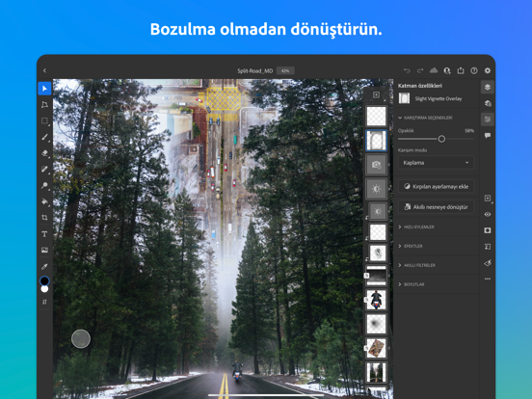Select the Eraser tool
This screenshot has width=532, height=399.
(x=44, y=153)
